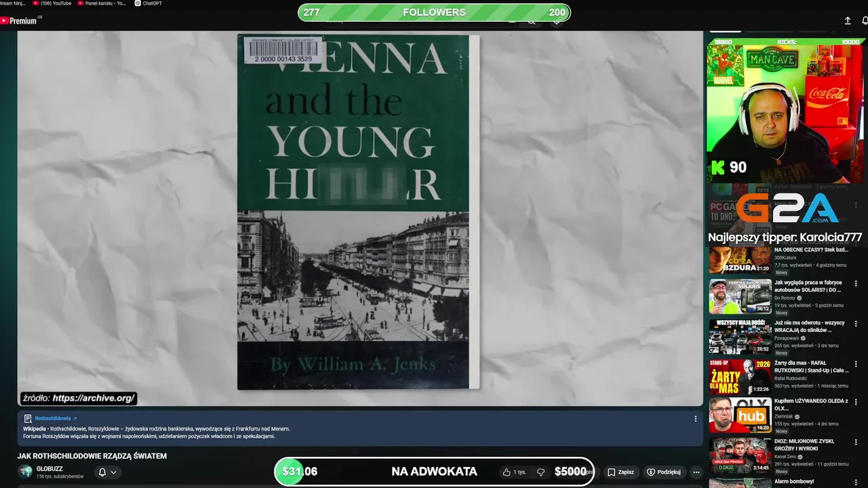Open the YouTube Premium home logo

pos(18,21)
